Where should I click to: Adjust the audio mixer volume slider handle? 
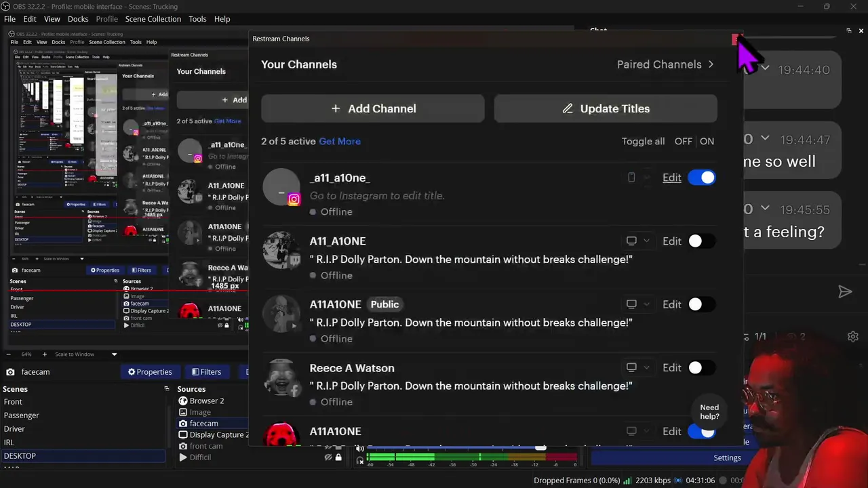coord(540,447)
